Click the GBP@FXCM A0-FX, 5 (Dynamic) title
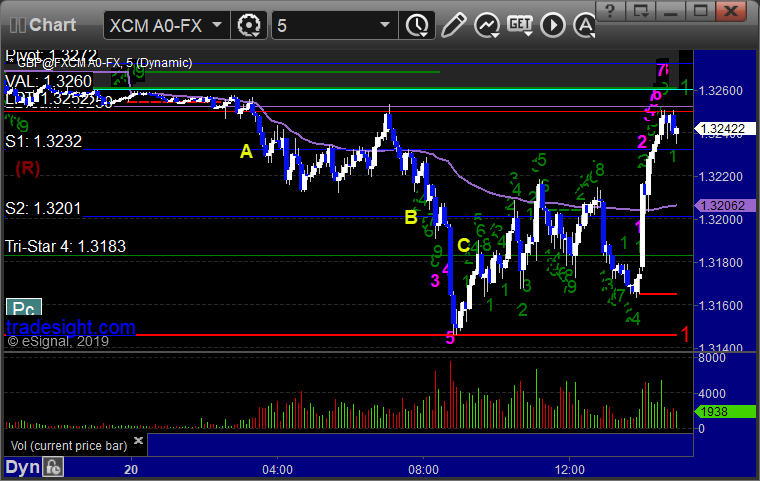Image resolution: width=760 pixels, height=481 pixels. [105, 63]
